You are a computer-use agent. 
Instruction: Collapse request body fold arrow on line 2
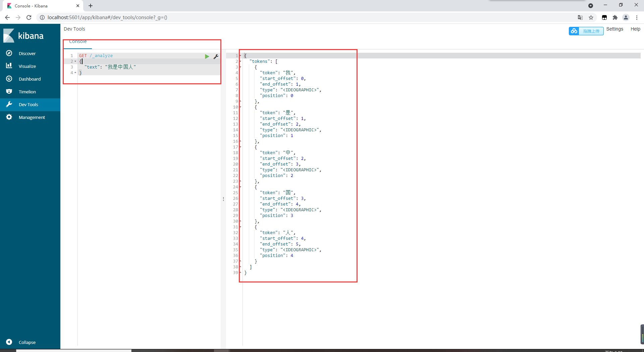point(75,61)
